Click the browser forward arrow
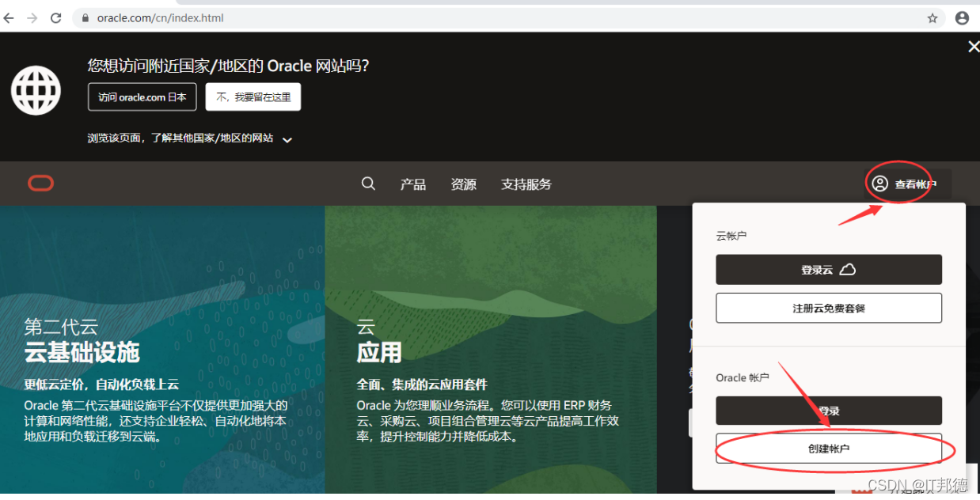 pyautogui.click(x=32, y=17)
